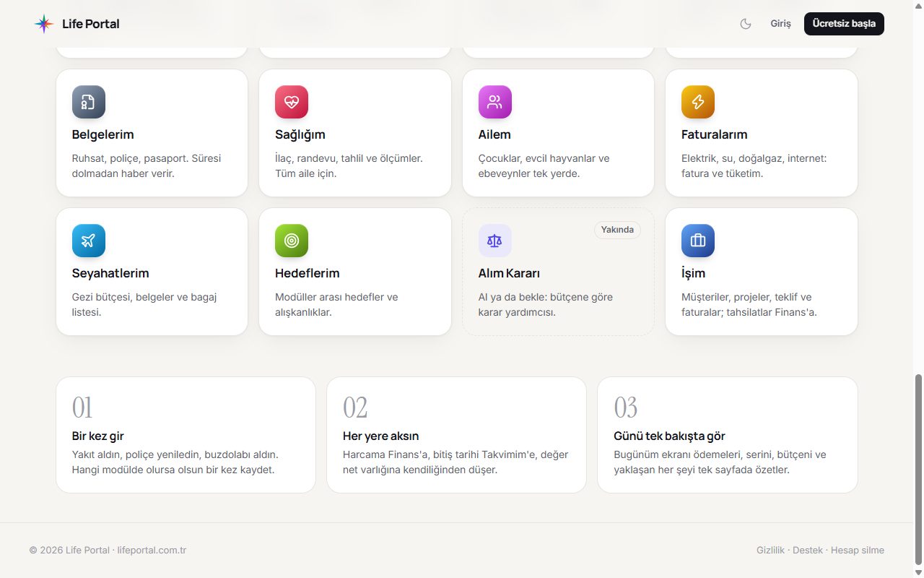
Task: Click the Seyahatlerim description about Gezi bütçesi
Action: 144,305
